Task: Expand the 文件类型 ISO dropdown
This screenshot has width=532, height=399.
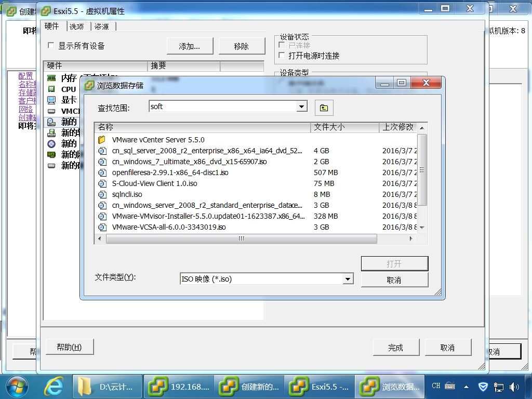Action: [x=348, y=279]
